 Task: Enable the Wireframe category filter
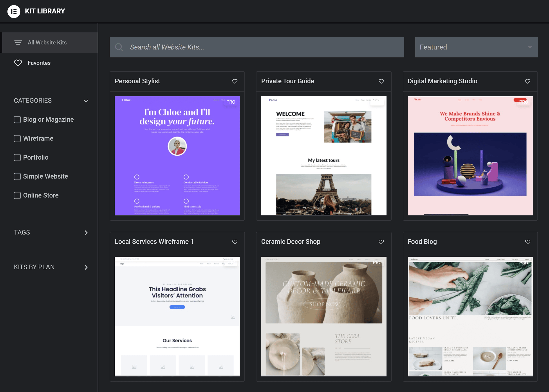pyautogui.click(x=17, y=138)
